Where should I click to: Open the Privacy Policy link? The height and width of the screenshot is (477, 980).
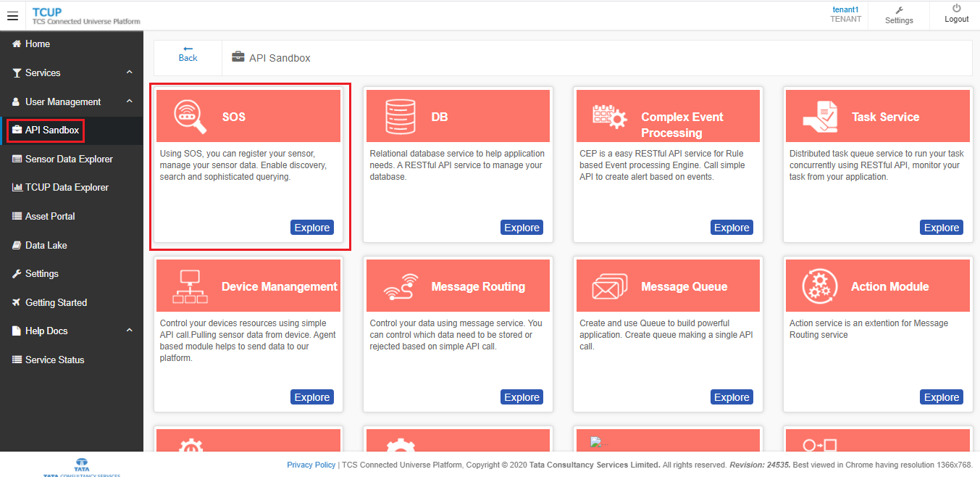(x=311, y=465)
